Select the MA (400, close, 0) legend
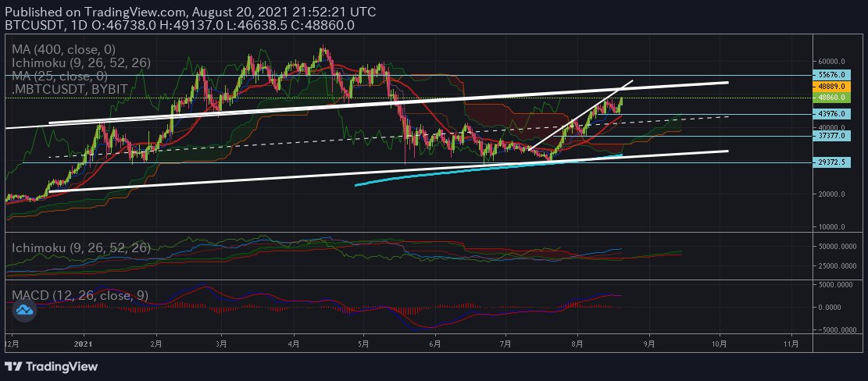Screen dimensions: 868x381 point(63,50)
